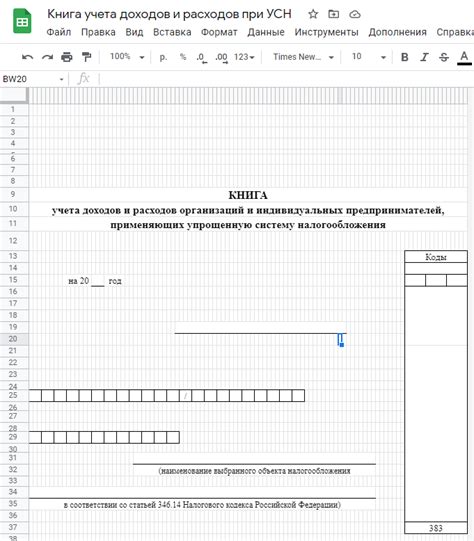The height and width of the screenshot is (541, 474).
Task: Click the Коды header cell
Action: 436,257
